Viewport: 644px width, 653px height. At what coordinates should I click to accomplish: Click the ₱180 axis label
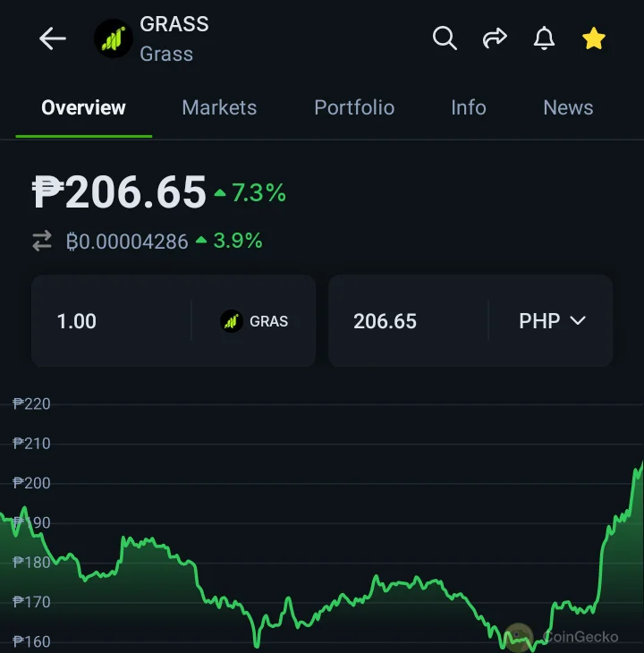click(x=31, y=563)
